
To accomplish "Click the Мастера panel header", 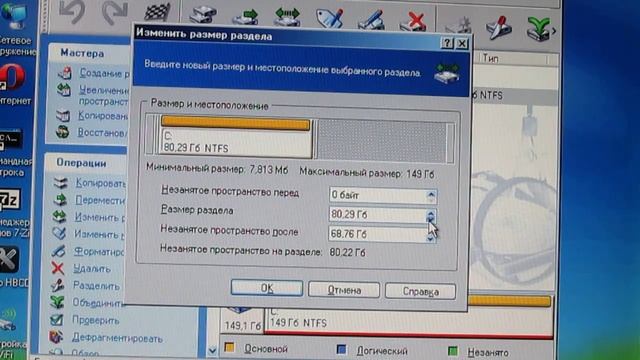I will [x=82, y=53].
